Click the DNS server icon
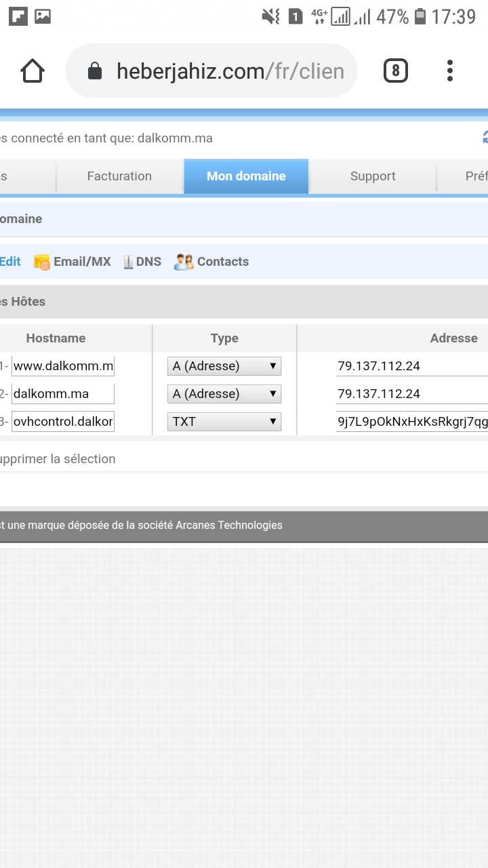This screenshot has width=488, height=868. coord(128,262)
